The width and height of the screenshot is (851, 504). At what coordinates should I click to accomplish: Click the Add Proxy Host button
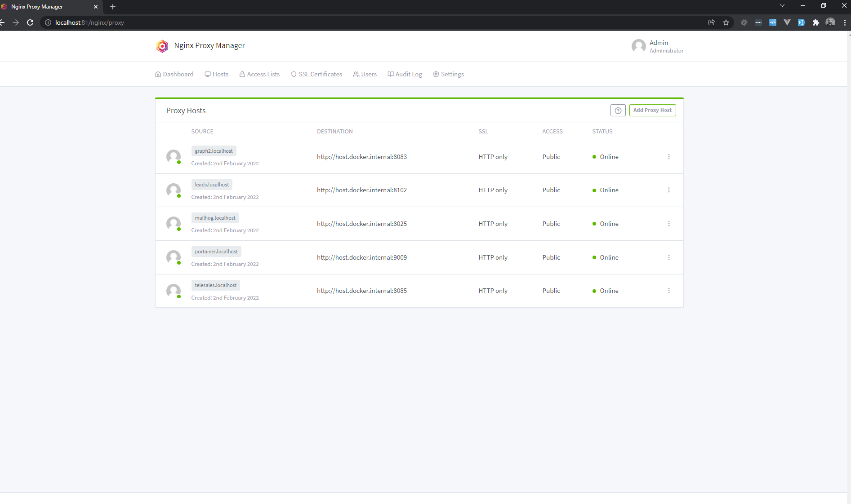point(652,110)
